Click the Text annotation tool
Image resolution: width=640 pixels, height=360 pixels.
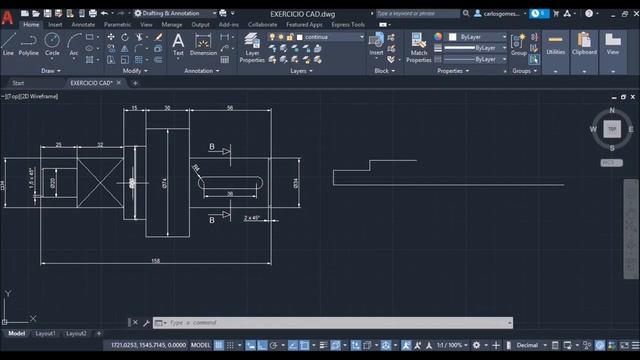(x=178, y=44)
